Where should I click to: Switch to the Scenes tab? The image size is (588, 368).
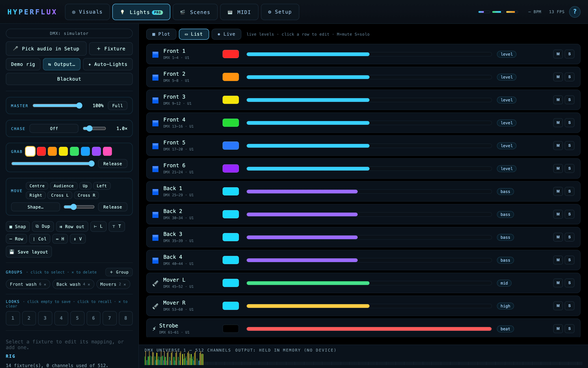[195, 12]
